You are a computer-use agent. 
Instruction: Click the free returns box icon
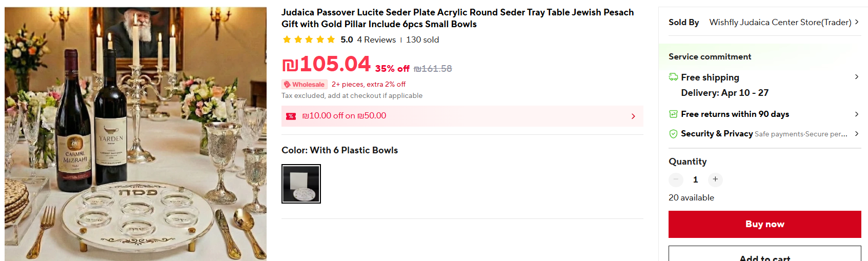tap(673, 114)
